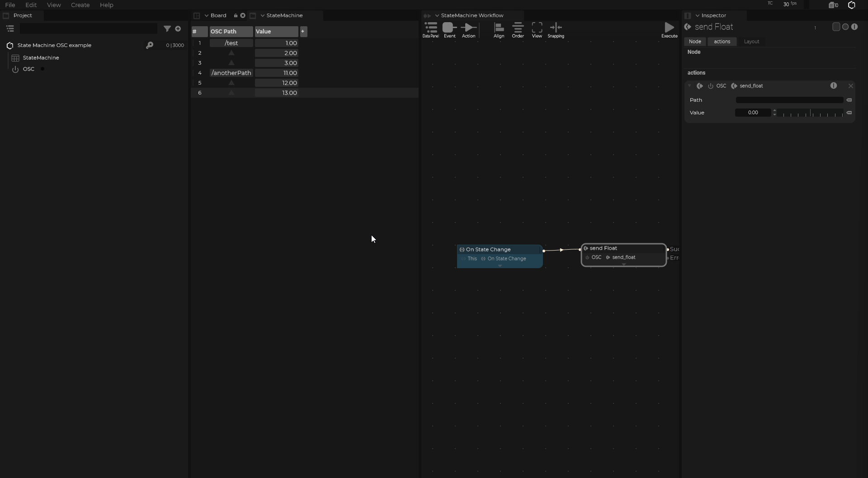868x478 pixels.
Task: Toggle the circle indicator in send Float header
Action: [x=845, y=27]
